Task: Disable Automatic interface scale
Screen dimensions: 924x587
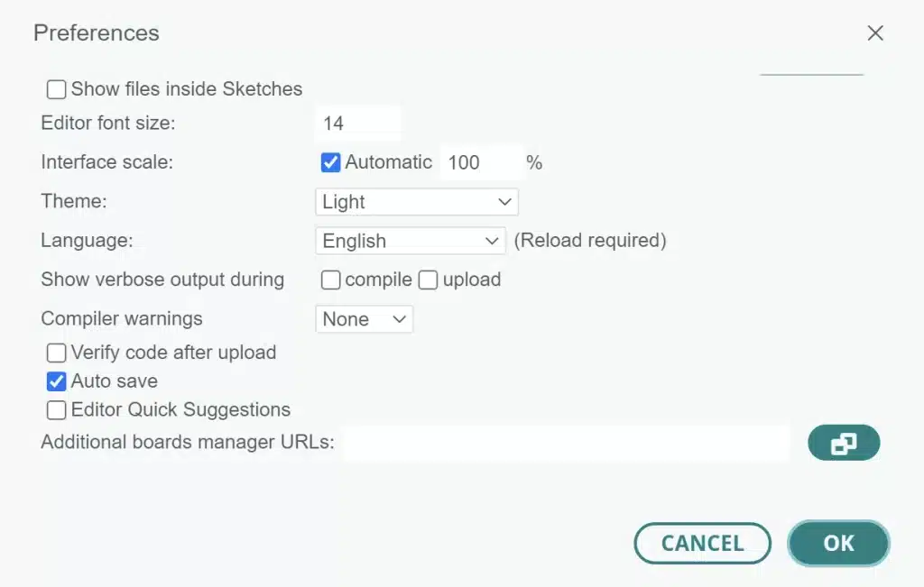Action: [329, 162]
